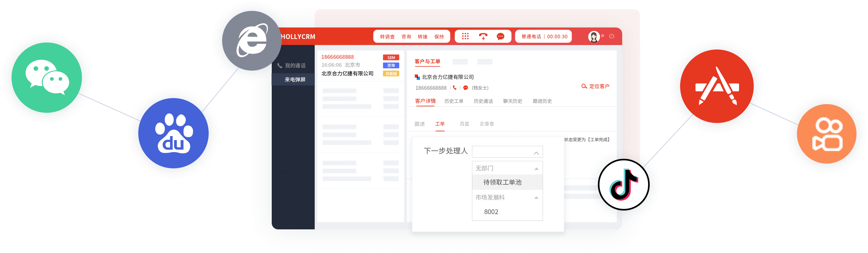Image resolution: width=868 pixels, height=253 pixels.
Task: Open 聊天历史 tab
Action: [x=512, y=101]
